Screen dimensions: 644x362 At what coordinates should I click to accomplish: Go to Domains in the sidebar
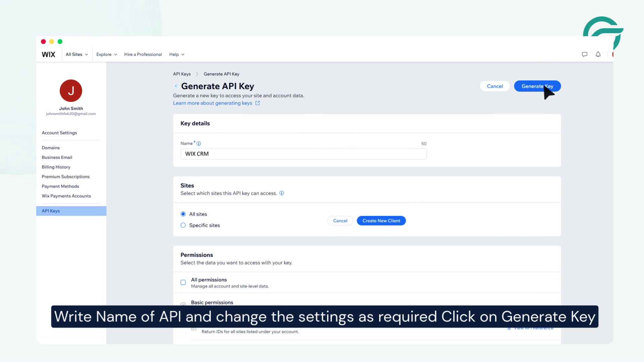coord(51,147)
